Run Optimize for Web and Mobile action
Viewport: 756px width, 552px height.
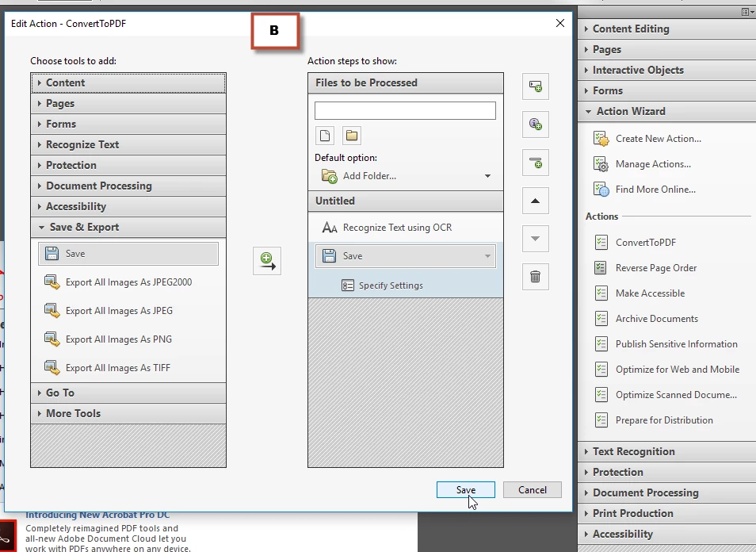[667, 369]
